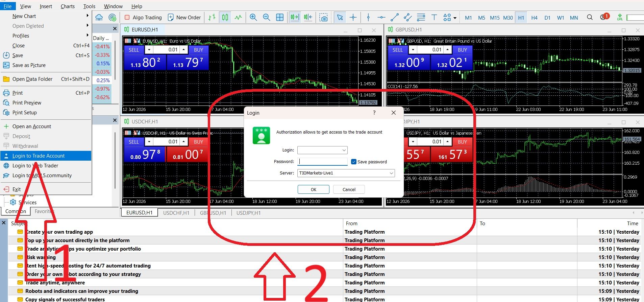Open the Tools menu

[x=89, y=6]
